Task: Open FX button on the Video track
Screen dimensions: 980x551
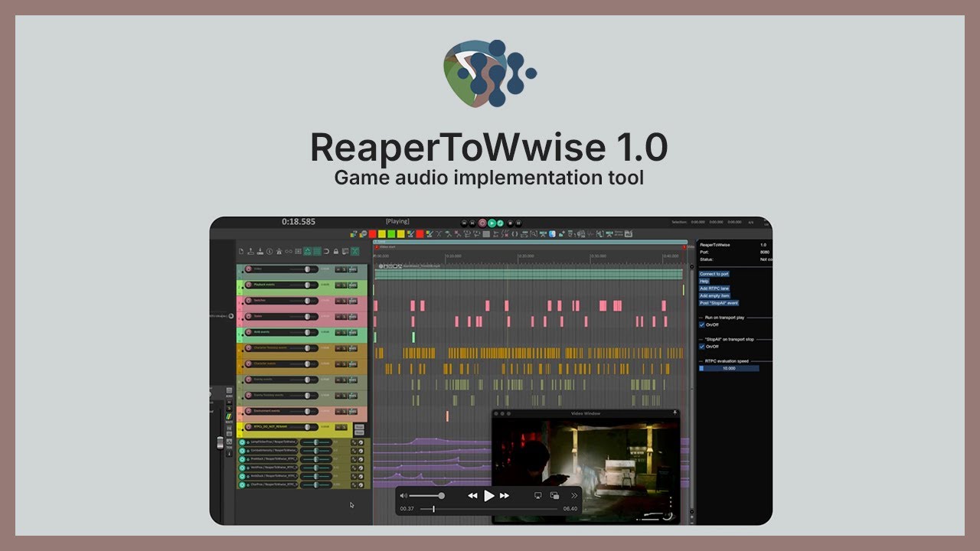Action: coord(353,269)
